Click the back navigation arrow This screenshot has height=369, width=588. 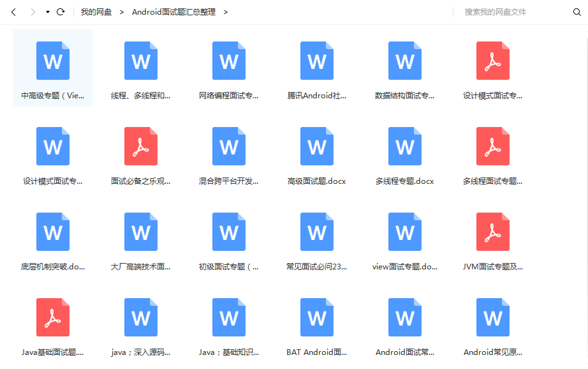(13, 11)
